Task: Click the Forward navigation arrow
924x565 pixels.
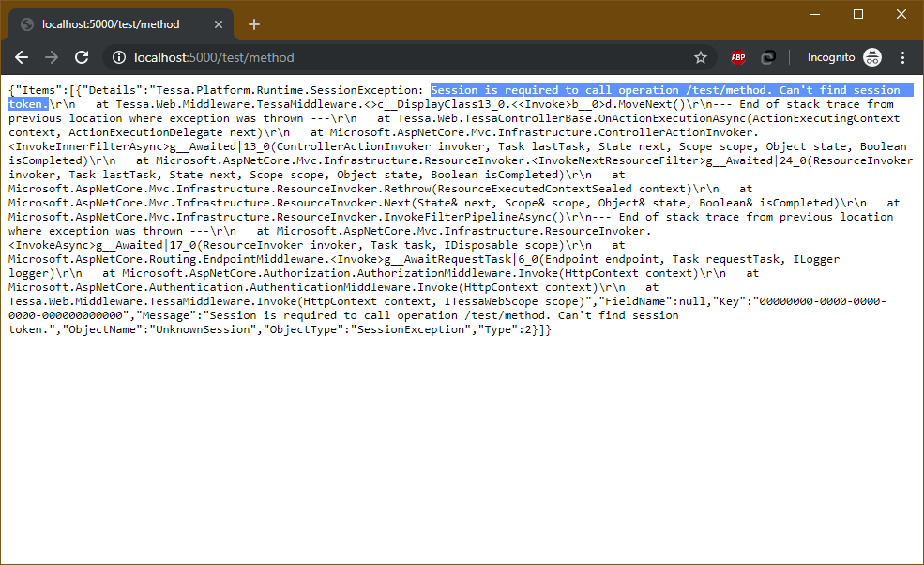Action: [52, 57]
